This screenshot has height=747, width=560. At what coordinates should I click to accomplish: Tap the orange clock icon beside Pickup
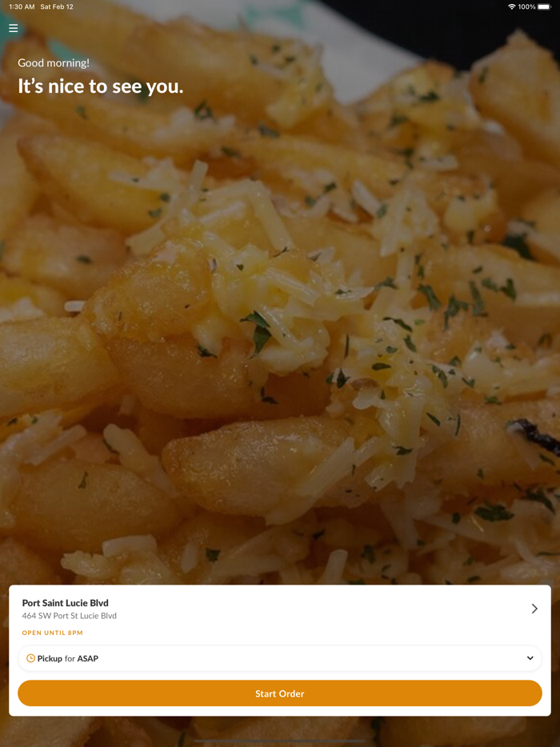(x=30, y=658)
